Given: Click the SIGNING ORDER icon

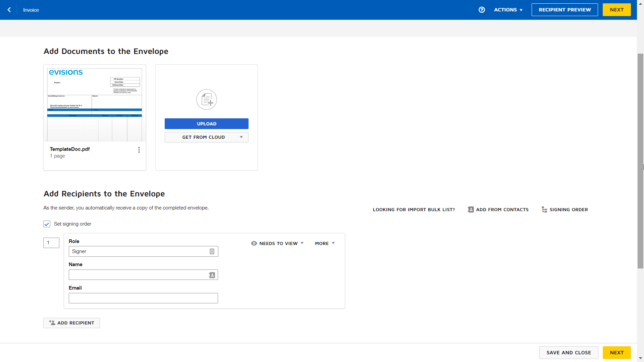Looking at the screenshot, I should [x=544, y=209].
